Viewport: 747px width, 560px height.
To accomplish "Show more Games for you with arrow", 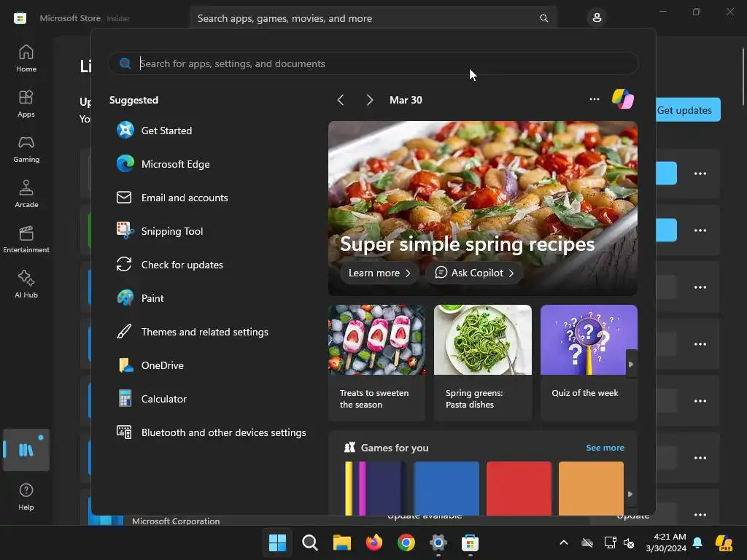I will pyautogui.click(x=630, y=494).
